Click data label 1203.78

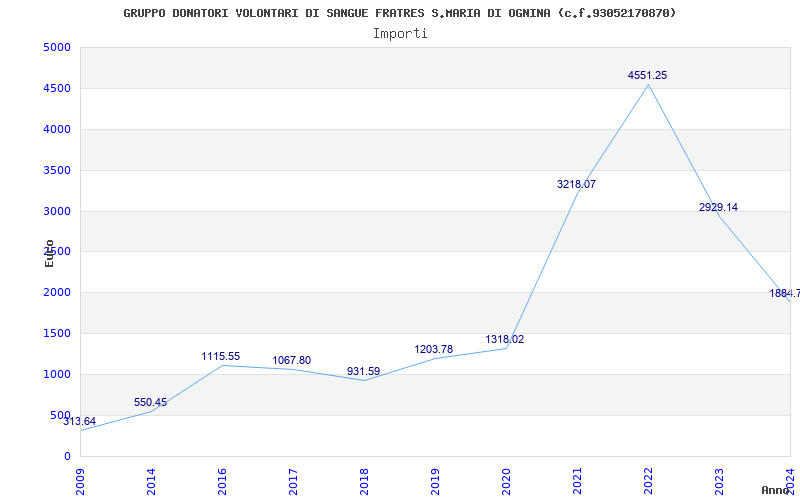(434, 349)
